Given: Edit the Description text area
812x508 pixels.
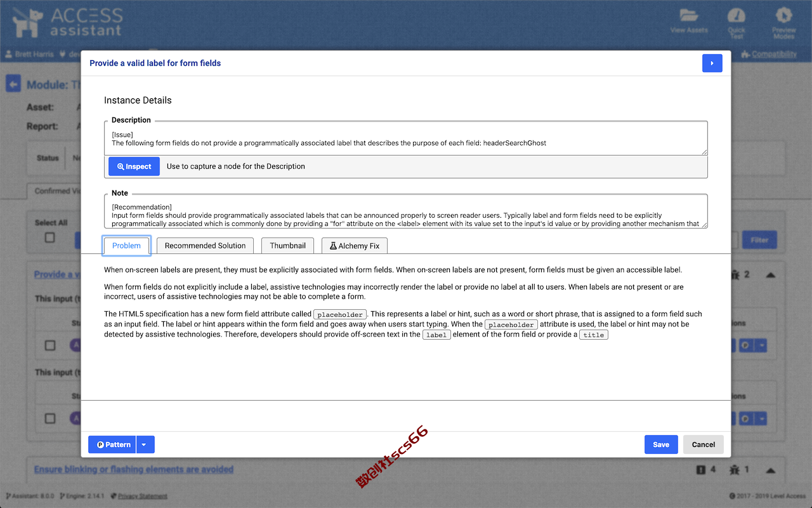Looking at the screenshot, I should (406, 138).
